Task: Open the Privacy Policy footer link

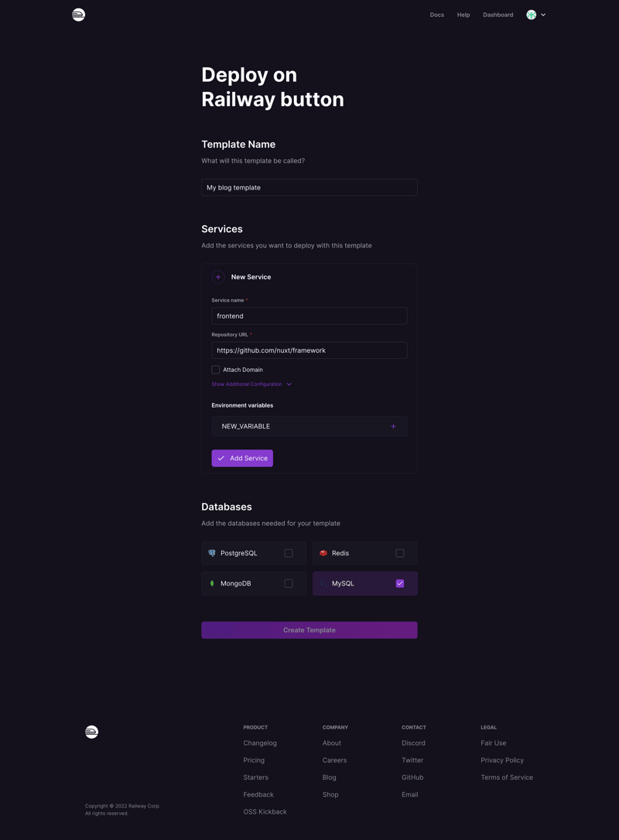Action: [502, 760]
